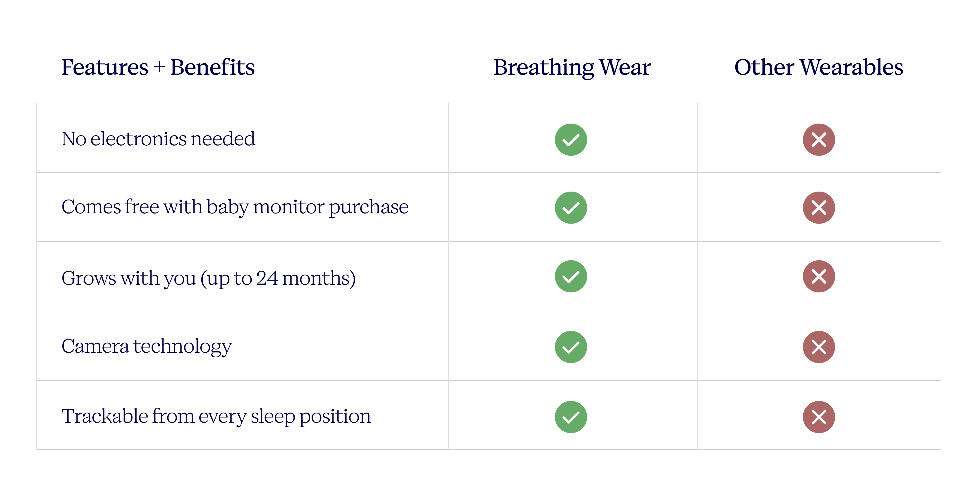Click green checkmark for No electronics needed
The width and height of the screenshot is (980, 504).
(571, 140)
